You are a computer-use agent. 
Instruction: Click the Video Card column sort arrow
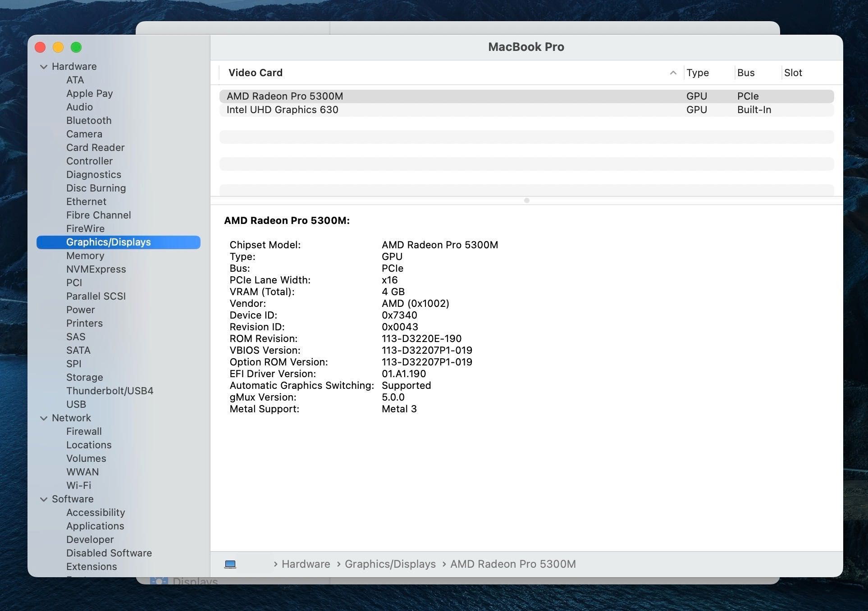tap(673, 73)
